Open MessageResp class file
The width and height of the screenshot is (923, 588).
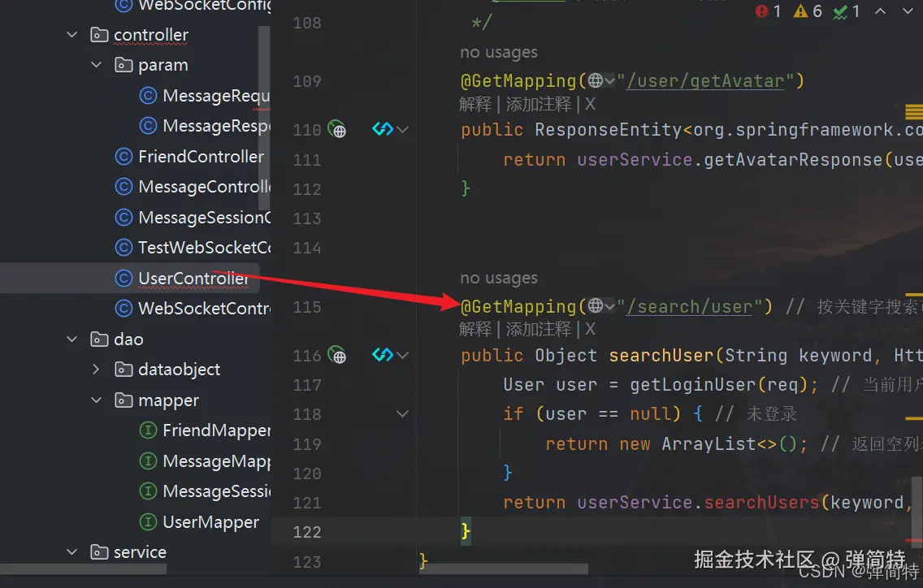(216, 126)
